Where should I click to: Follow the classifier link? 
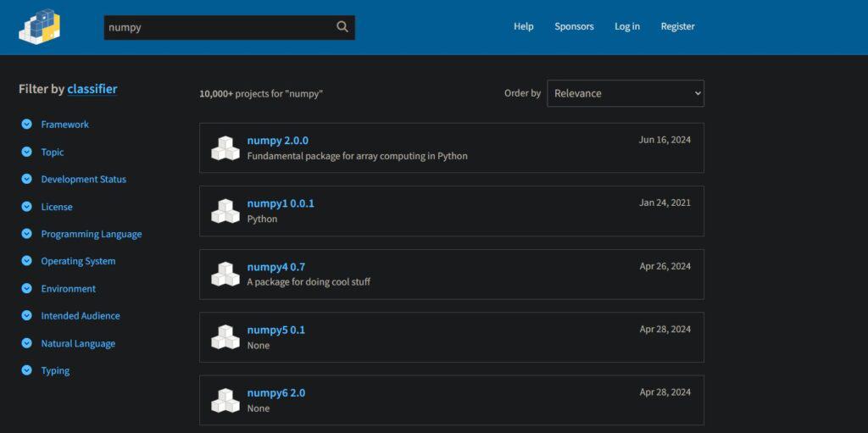tap(92, 89)
